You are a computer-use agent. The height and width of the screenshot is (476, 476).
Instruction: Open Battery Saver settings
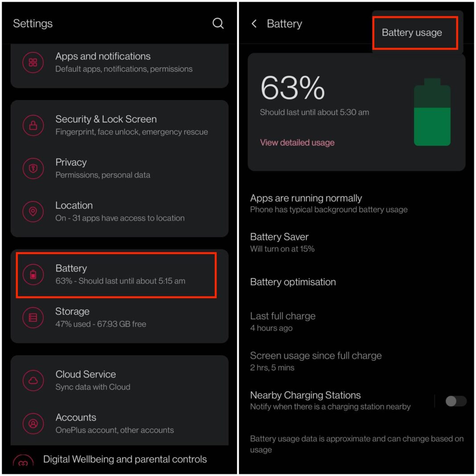click(279, 237)
